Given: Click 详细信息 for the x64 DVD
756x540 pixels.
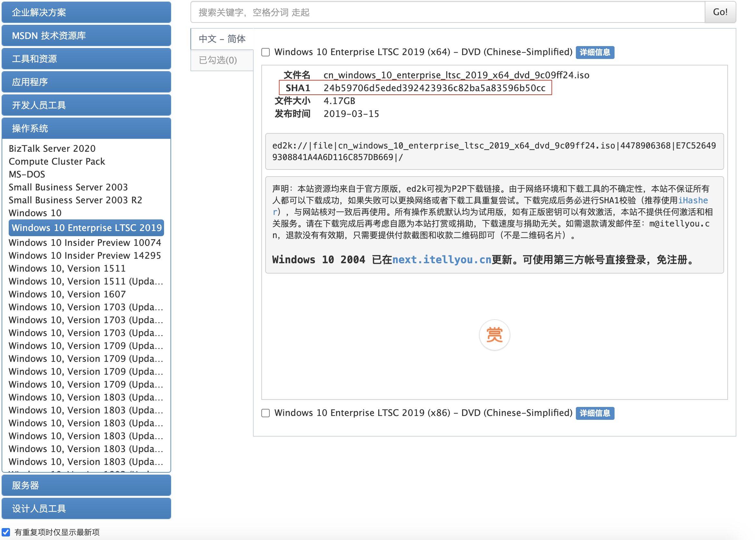Looking at the screenshot, I should coord(595,52).
